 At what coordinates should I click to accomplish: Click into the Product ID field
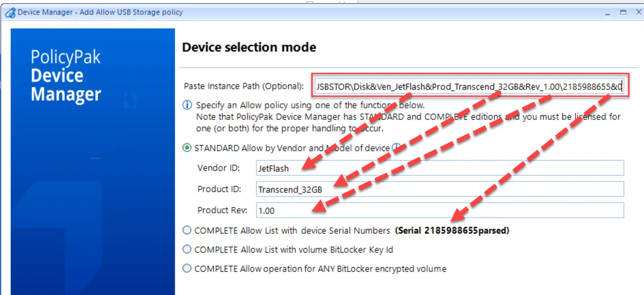(x=440, y=189)
